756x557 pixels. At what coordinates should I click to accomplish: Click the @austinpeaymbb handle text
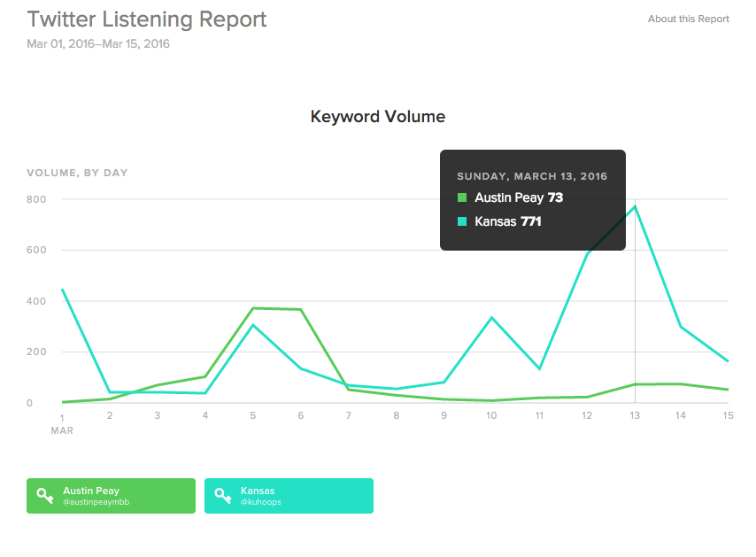coord(96,502)
